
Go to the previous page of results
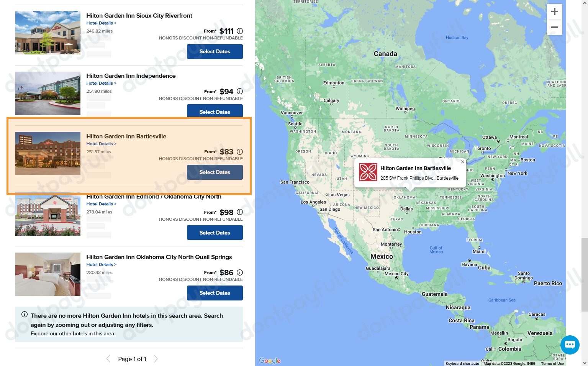[x=108, y=359]
